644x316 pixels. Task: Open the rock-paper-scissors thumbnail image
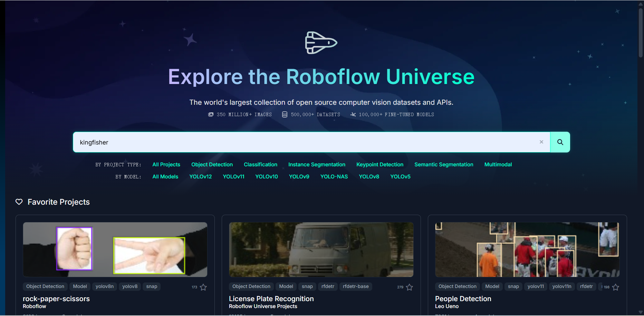pyautogui.click(x=115, y=250)
